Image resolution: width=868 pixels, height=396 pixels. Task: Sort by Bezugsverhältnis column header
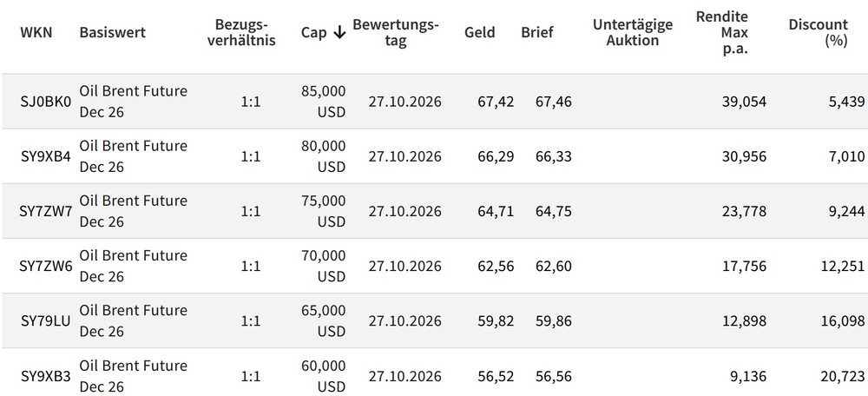pos(242,33)
